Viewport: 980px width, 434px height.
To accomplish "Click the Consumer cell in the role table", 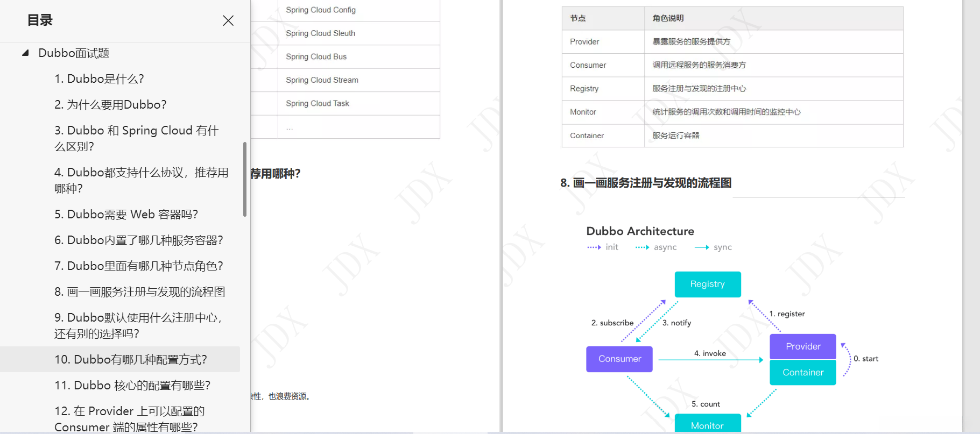I will (x=603, y=65).
